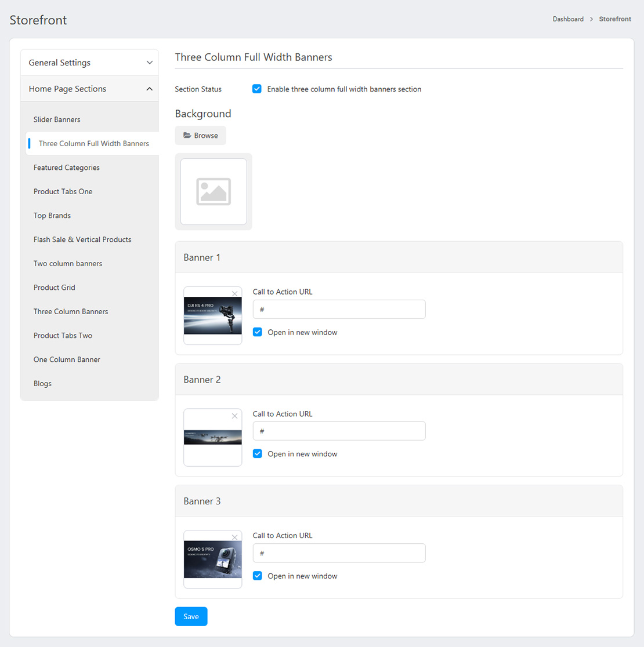644x647 pixels.
Task: Open the Dashboard breadcrumb link
Action: pyautogui.click(x=567, y=19)
